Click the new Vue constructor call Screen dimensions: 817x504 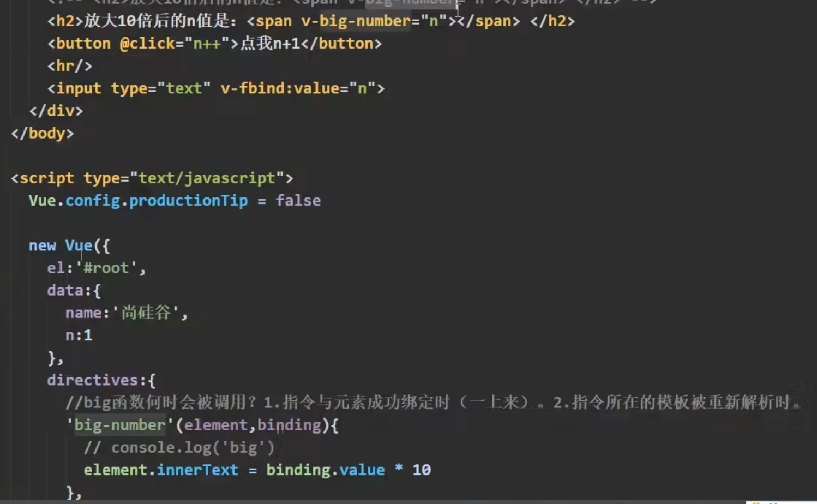[64, 245]
